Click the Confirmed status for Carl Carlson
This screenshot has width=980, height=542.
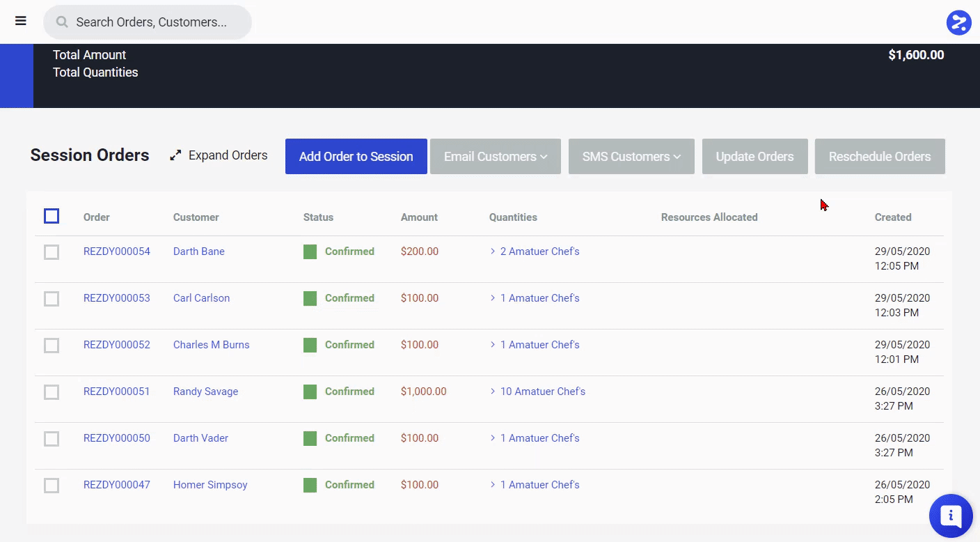349,298
